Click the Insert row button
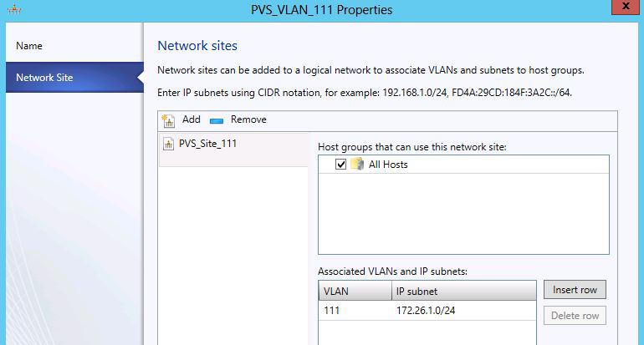The width and height of the screenshot is (644, 345). [575, 290]
